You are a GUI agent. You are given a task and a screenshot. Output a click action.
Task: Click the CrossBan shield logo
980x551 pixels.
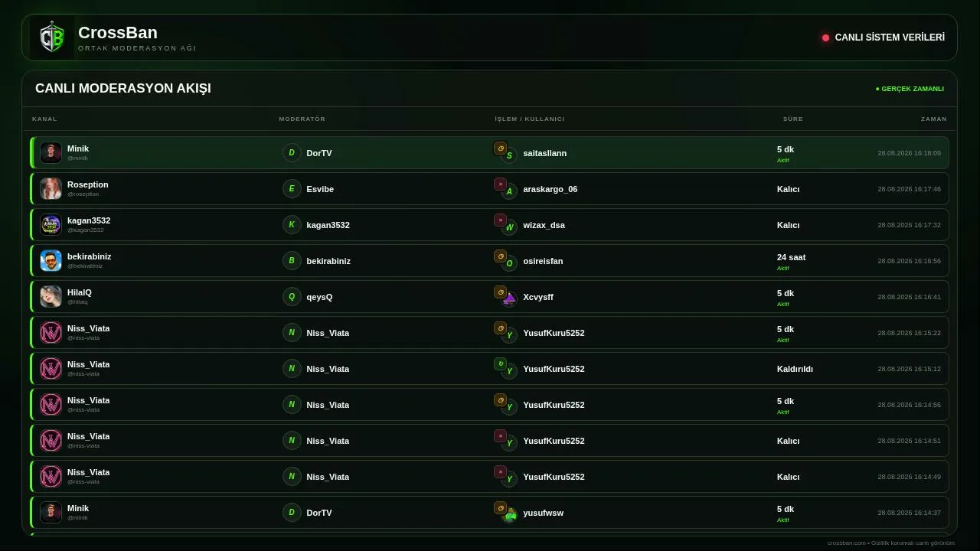(x=52, y=37)
